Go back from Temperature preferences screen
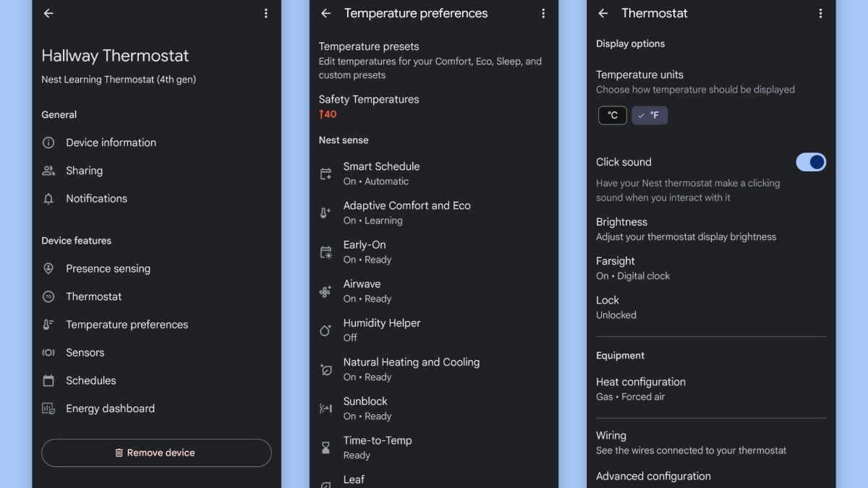The height and width of the screenshot is (488, 868). click(325, 13)
